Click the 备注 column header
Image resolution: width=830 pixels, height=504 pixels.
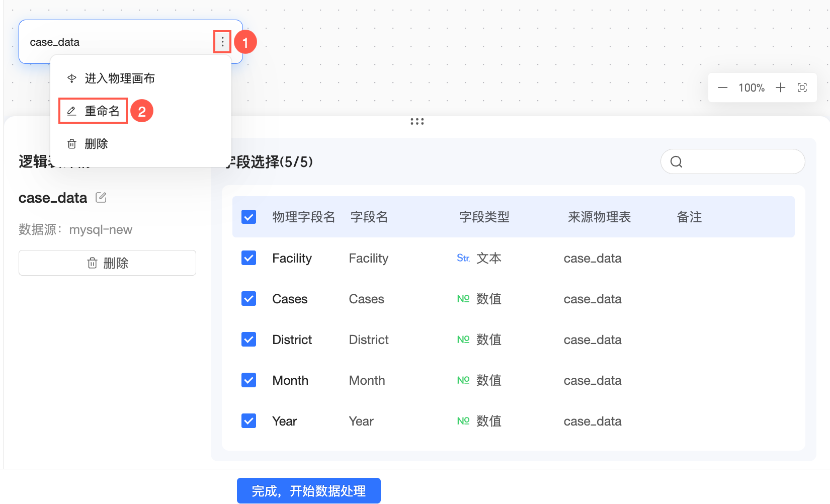[x=689, y=217]
